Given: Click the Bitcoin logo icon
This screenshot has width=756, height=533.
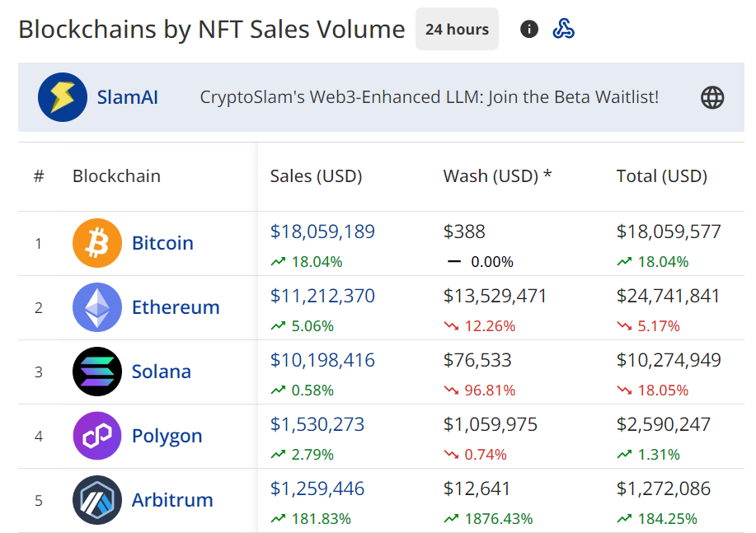Looking at the screenshot, I should [97, 243].
